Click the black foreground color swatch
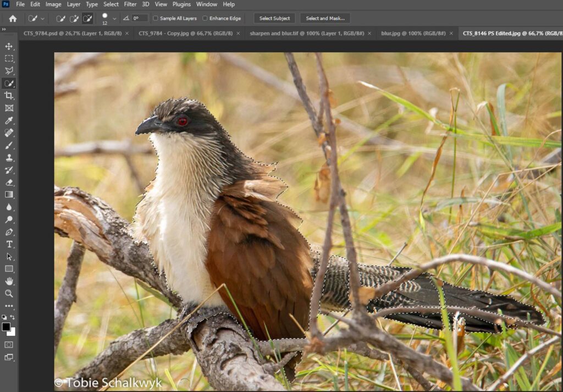This screenshot has width=563, height=392. (x=6, y=327)
